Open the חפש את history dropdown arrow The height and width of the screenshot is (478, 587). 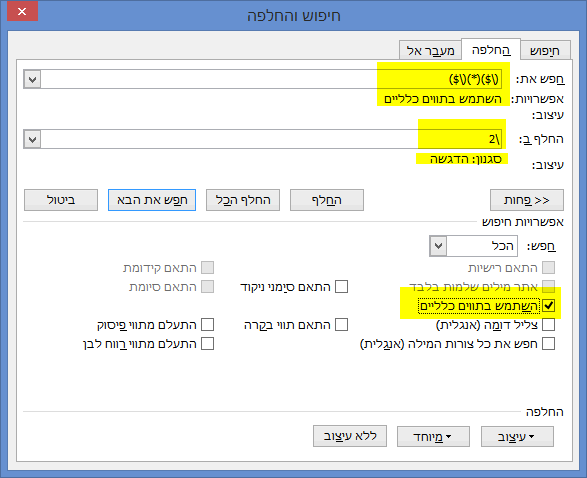(32, 79)
